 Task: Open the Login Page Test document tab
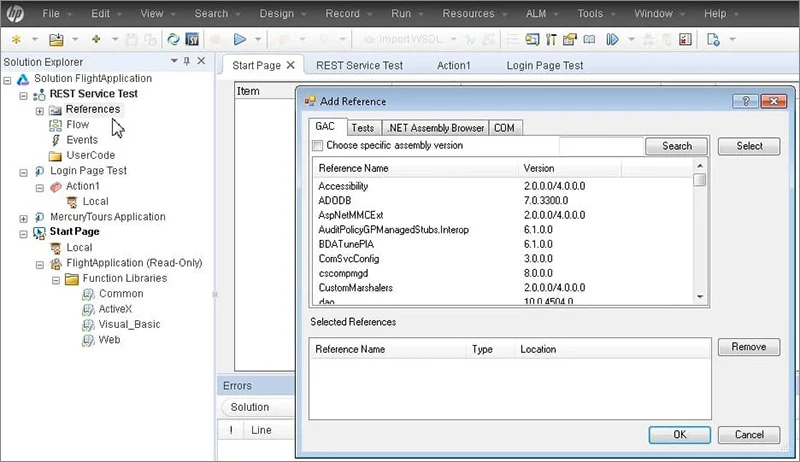click(544, 66)
